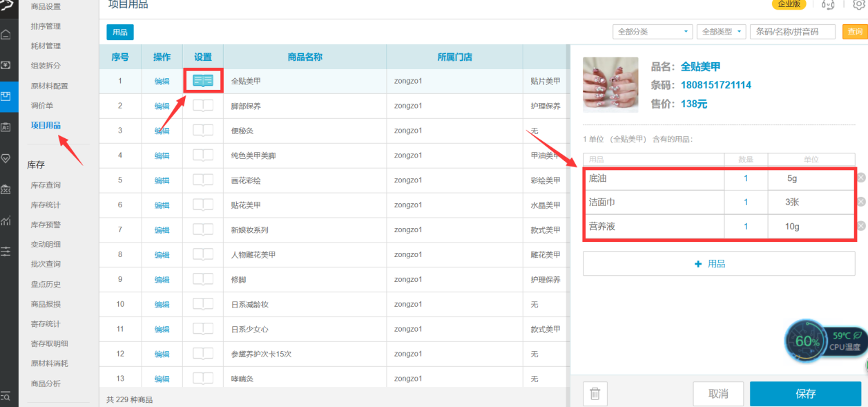Click the statistics chart icon in sidebar
The width and height of the screenshot is (868, 407).
(6, 220)
